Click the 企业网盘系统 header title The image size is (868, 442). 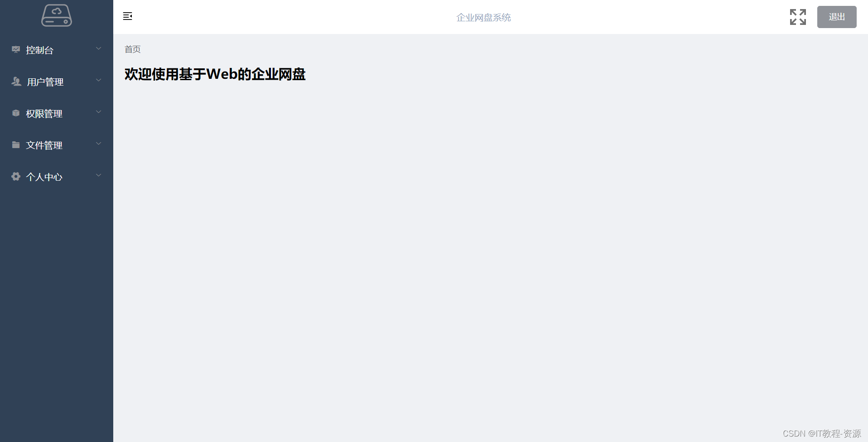[x=483, y=17]
